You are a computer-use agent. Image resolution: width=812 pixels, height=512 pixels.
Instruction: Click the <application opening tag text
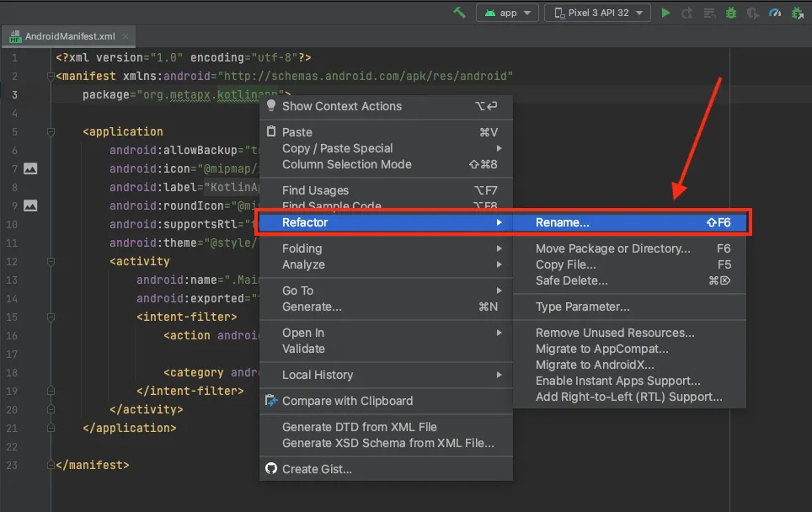(123, 131)
